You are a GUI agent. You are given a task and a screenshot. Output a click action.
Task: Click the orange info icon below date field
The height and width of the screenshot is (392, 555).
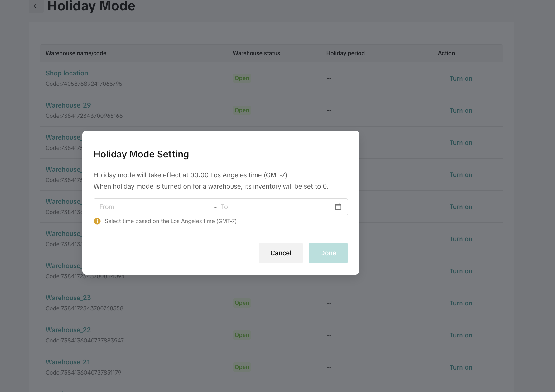coord(97,221)
